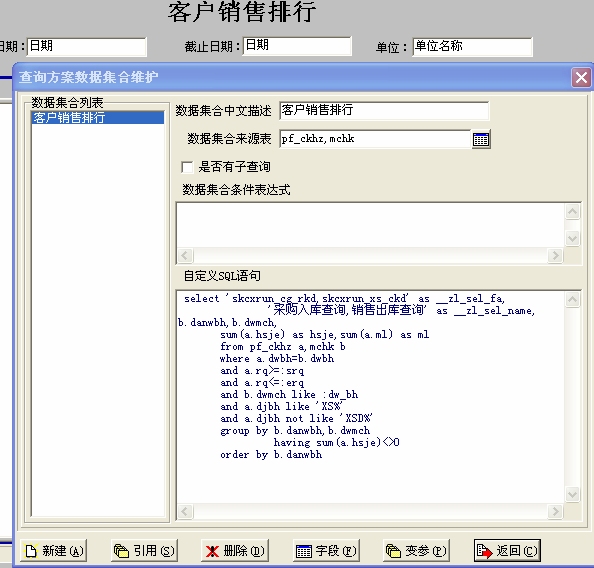Click the SQL editor scroll down arrow
Viewport: 594px width, 568px height.
click(572, 494)
